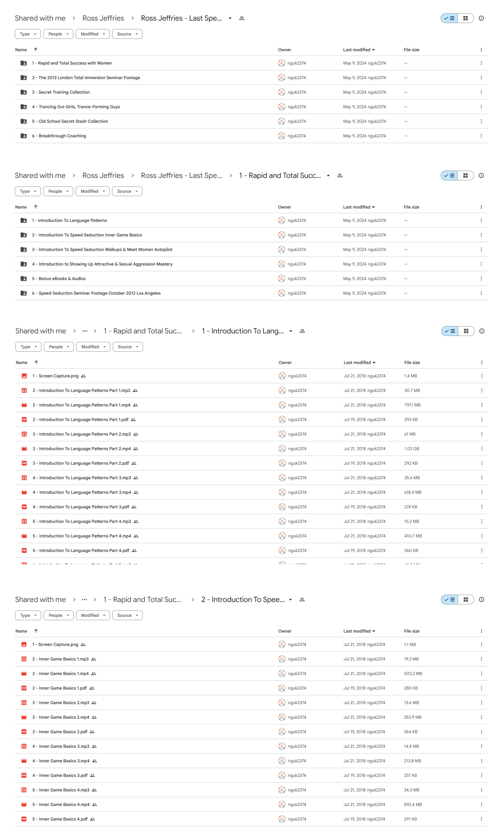Open more actions for 3 - Inner Game Basics 2.mp4

[481, 717]
